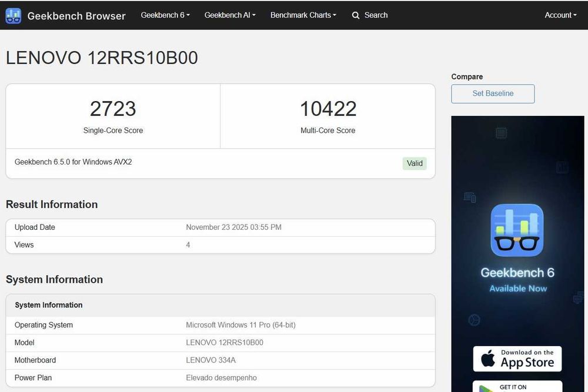Click the Elevado desempenho value
588x392 pixels.
[221, 378]
